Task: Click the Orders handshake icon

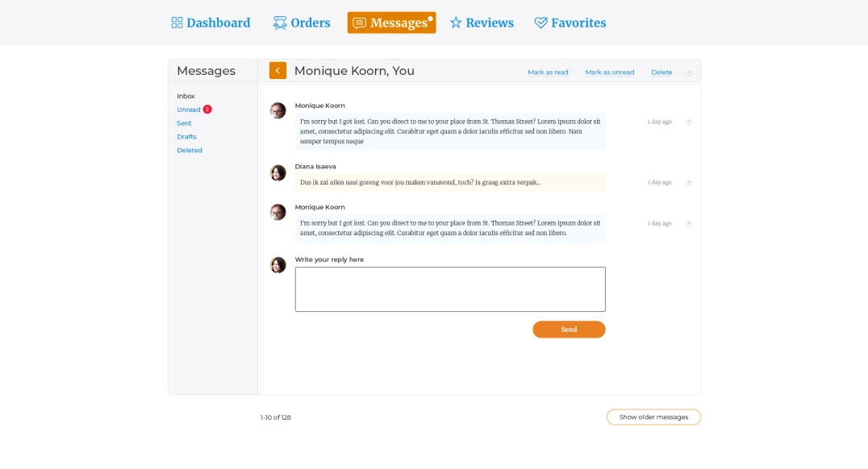Action: coord(280,23)
